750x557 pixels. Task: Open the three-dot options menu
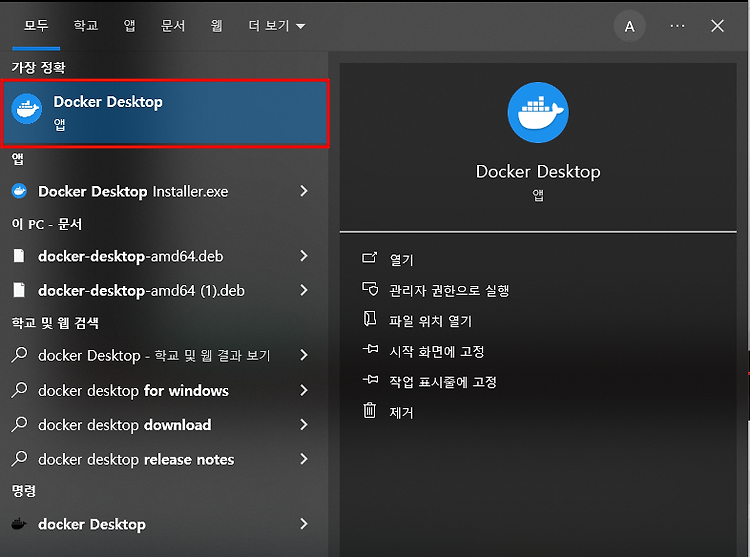[677, 26]
